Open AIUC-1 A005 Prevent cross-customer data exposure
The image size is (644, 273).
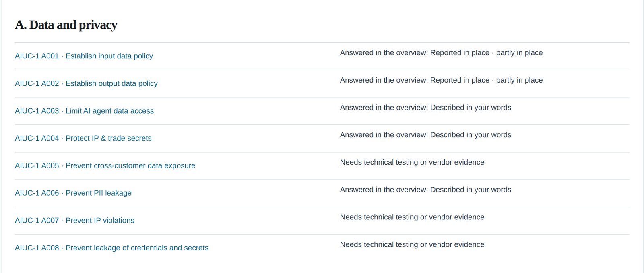point(105,165)
